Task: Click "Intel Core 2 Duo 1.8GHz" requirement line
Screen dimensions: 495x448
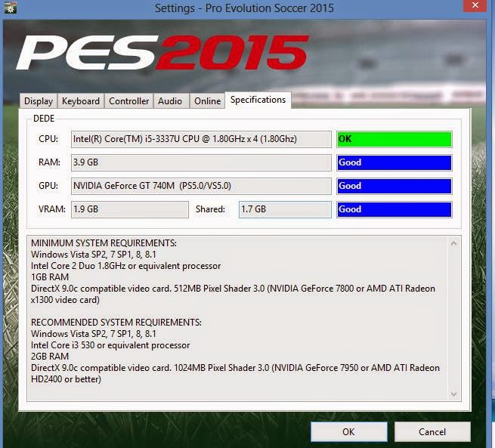Action: [x=126, y=266]
